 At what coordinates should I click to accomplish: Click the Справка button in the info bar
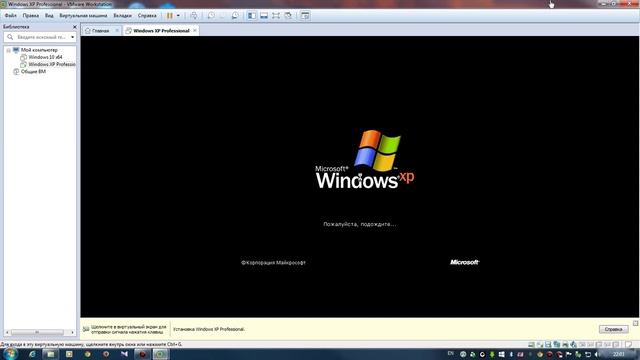(x=613, y=329)
